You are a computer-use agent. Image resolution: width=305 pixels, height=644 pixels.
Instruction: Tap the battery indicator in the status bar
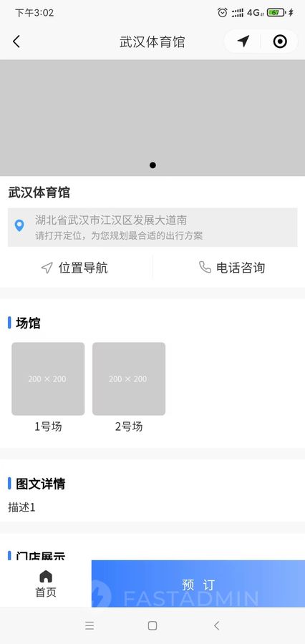click(276, 13)
